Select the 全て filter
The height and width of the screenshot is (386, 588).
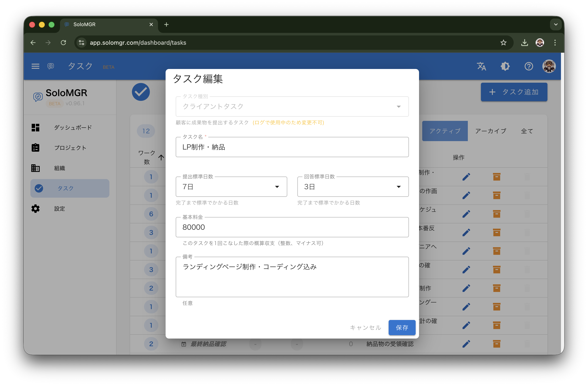[527, 131]
